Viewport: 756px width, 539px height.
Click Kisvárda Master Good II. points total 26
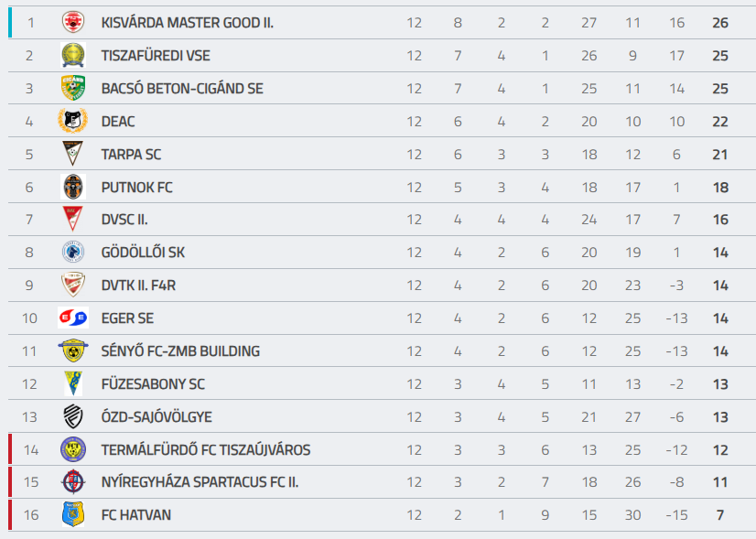click(x=720, y=23)
